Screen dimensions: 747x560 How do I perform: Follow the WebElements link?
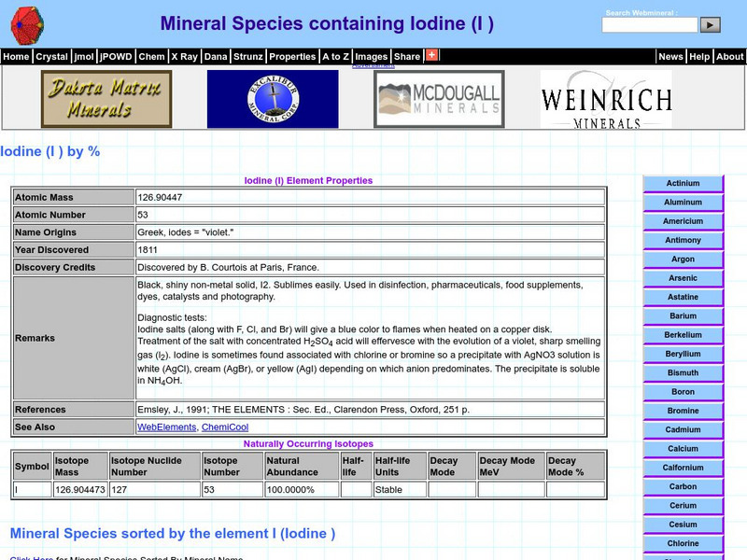click(165, 427)
